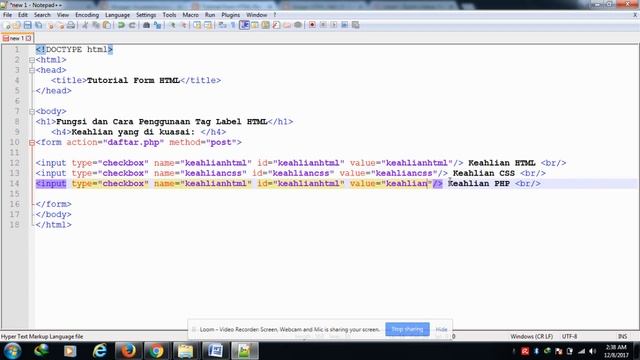
Task: Open the Replace toolbar icon
Action: [x=158, y=25]
